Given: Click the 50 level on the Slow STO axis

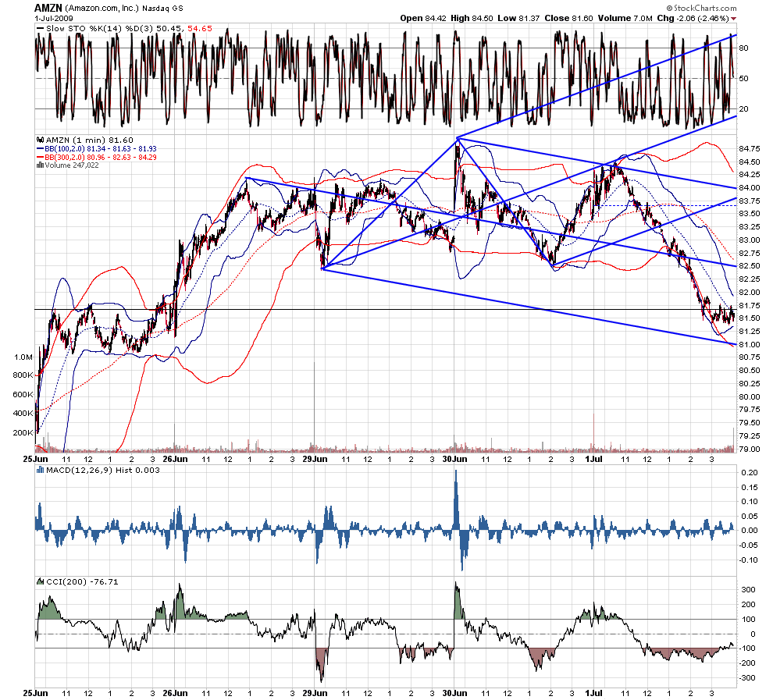Looking at the screenshot, I should point(743,79).
